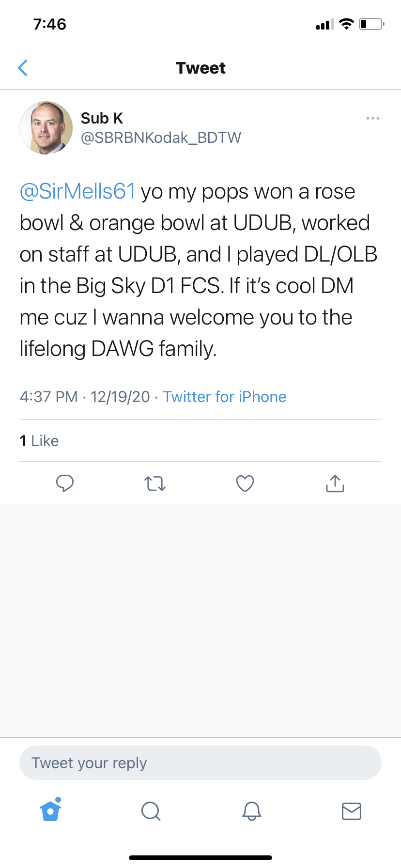
Task: Tap the @SBRBNKodak_BDTW handle
Action: (161, 138)
